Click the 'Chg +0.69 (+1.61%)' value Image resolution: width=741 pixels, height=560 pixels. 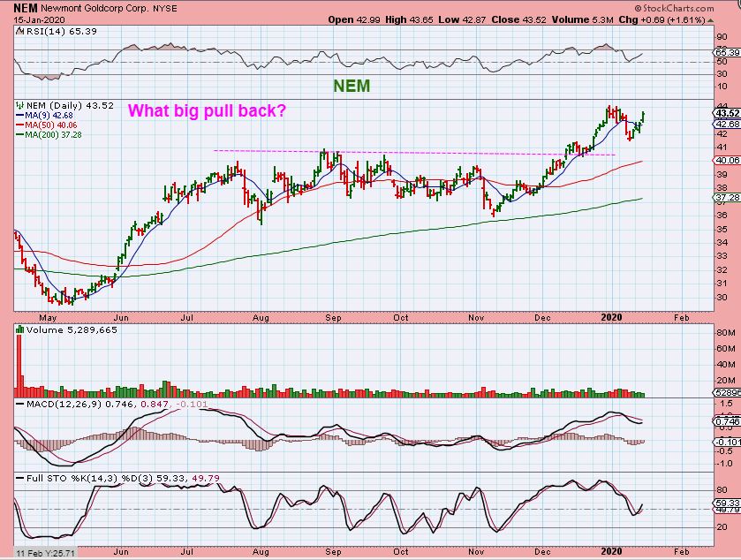coord(662,19)
